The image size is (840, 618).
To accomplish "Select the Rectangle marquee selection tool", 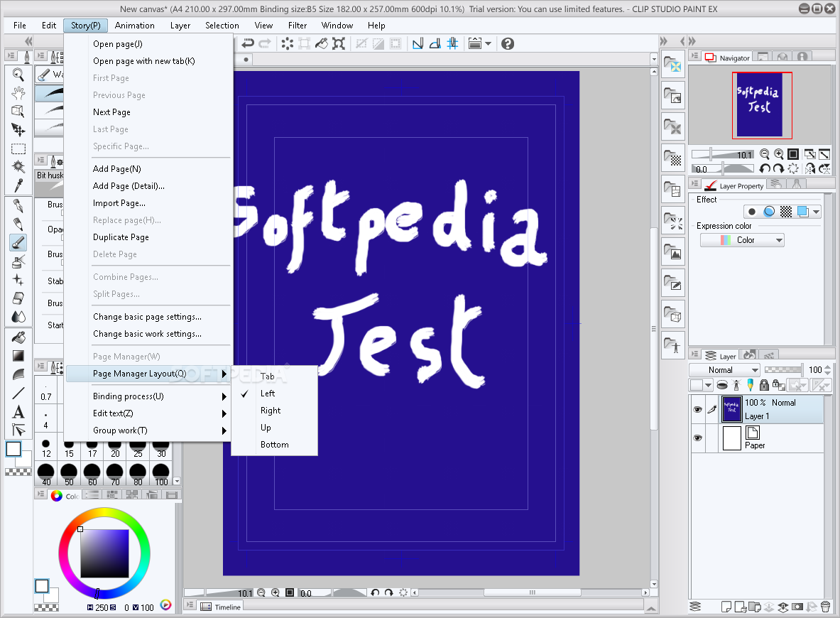I will click(x=18, y=148).
